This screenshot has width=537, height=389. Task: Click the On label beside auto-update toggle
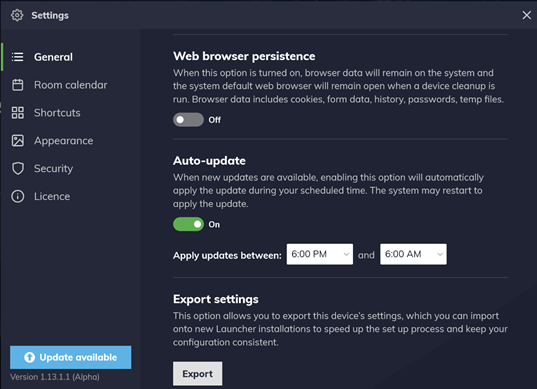click(214, 224)
